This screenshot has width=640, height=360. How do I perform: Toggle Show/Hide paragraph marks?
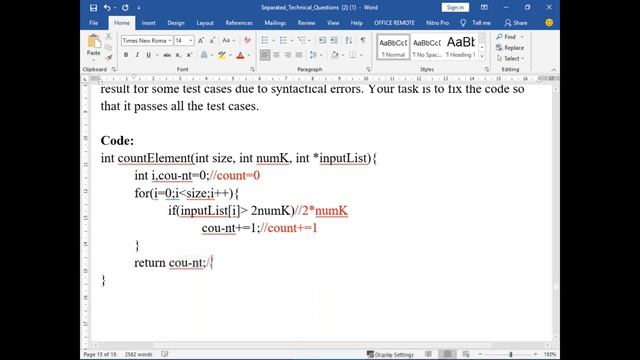pos(362,40)
